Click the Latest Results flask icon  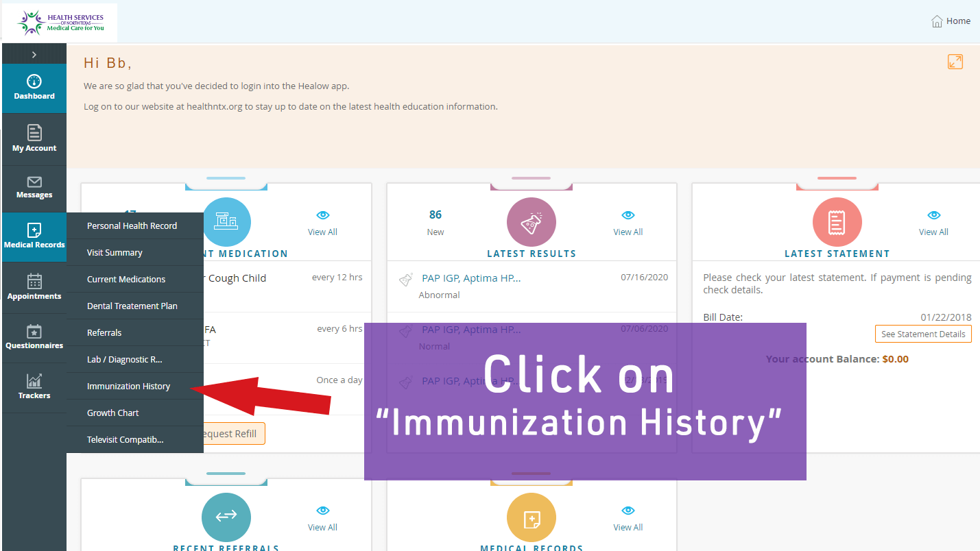coord(531,222)
